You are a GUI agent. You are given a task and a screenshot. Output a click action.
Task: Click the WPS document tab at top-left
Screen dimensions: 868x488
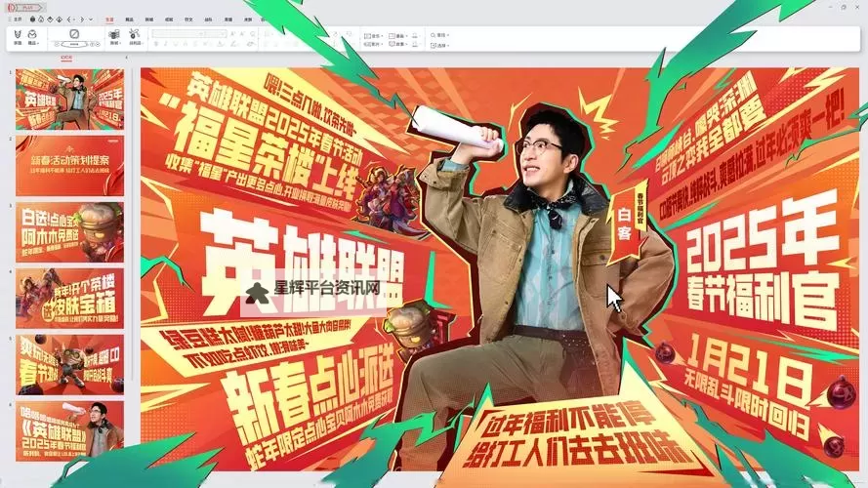coord(26,7)
